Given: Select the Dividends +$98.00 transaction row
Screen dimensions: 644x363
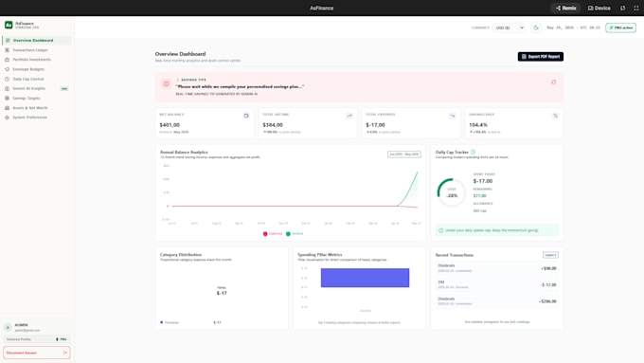Looking at the screenshot, I should coord(496,268).
